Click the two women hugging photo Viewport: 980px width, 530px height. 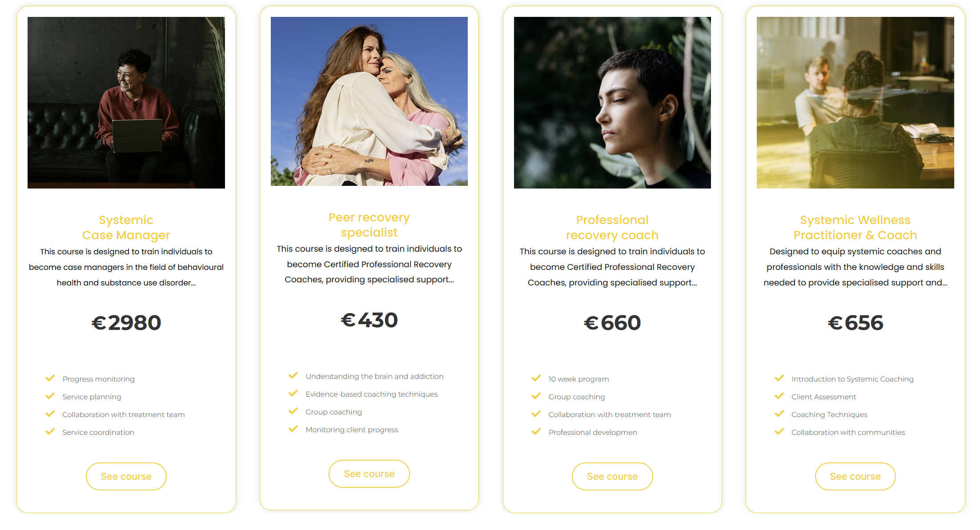369,101
